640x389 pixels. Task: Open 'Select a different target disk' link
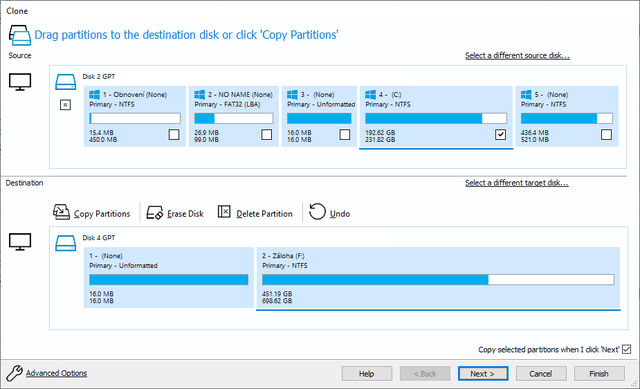click(516, 183)
